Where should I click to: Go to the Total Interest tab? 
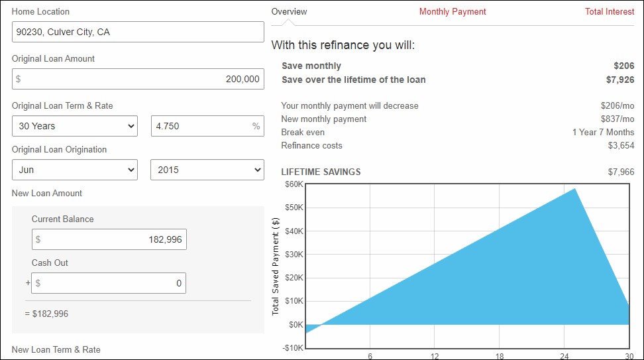(x=609, y=12)
